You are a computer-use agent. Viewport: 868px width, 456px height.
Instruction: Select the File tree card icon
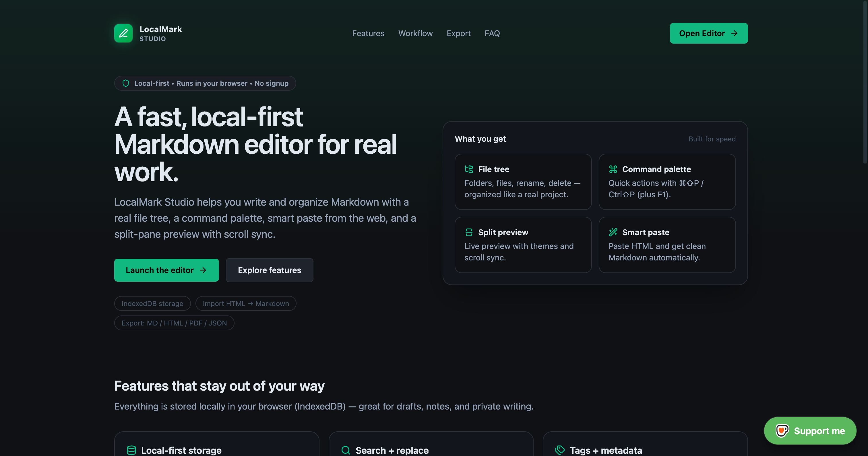[468, 169]
